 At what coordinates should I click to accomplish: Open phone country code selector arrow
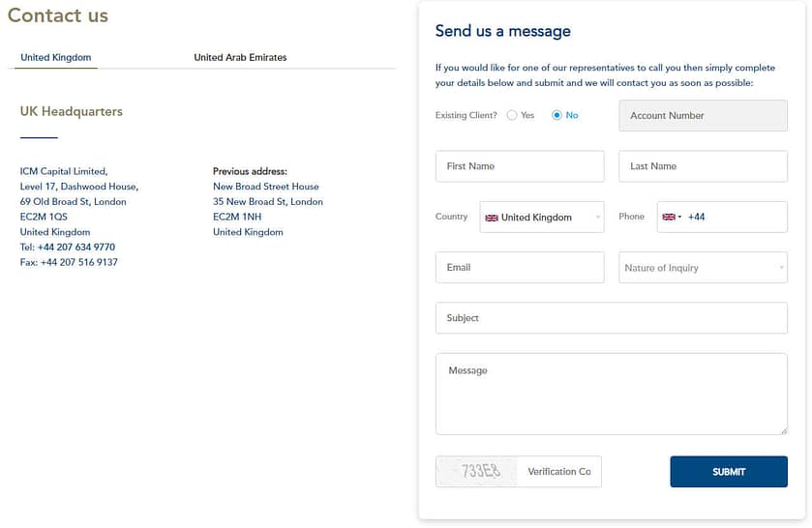(x=679, y=218)
